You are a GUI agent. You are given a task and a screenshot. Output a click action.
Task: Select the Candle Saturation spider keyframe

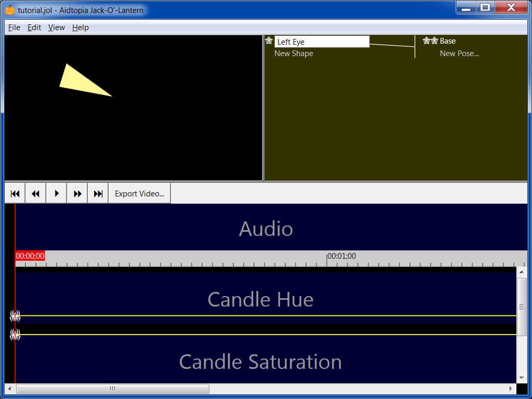coord(15,335)
